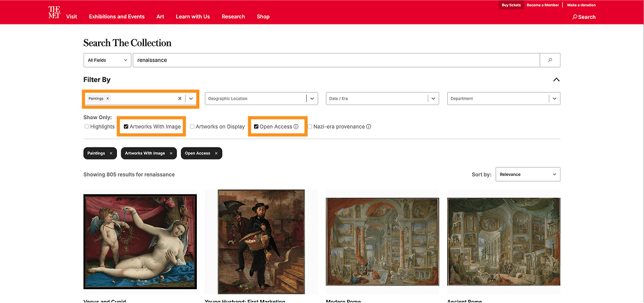Image resolution: width=644 pixels, height=303 pixels.
Task: Collapse the Filter By section
Action: 556,80
